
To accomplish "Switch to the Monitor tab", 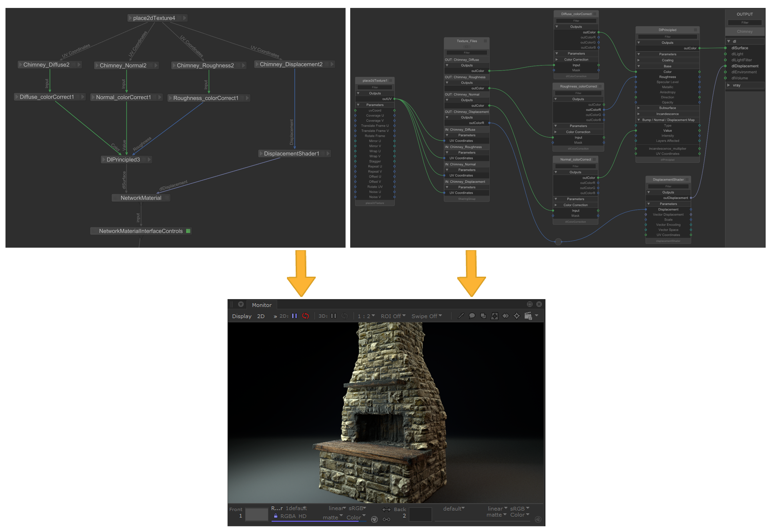I will pos(262,305).
